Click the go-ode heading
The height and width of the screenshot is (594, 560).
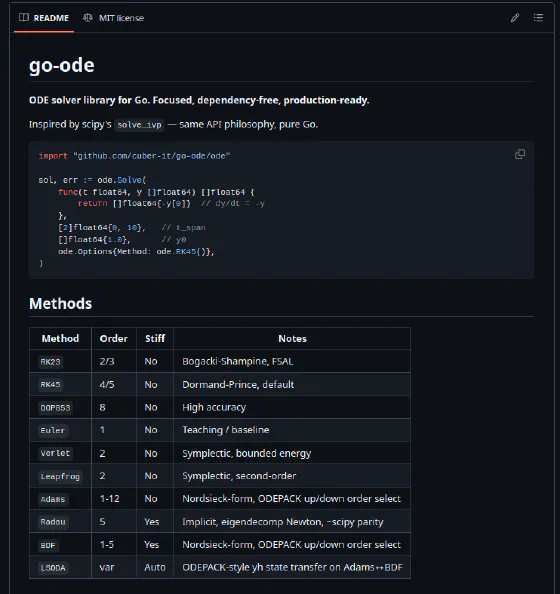62,65
